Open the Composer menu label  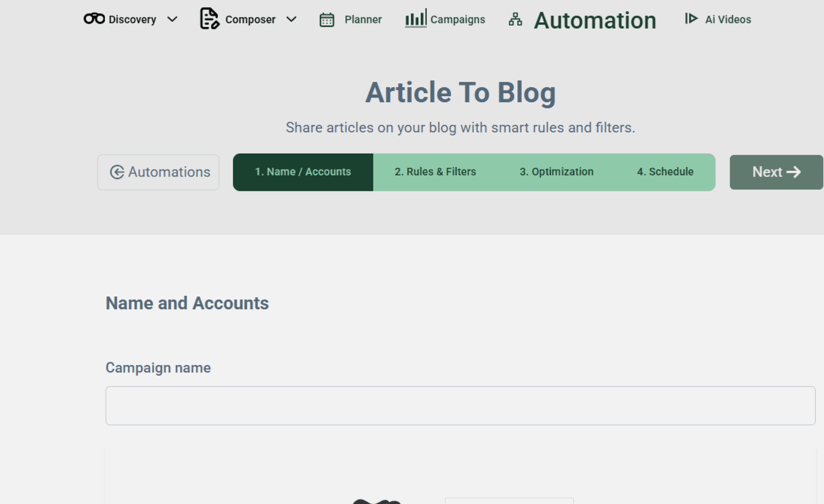tap(250, 19)
